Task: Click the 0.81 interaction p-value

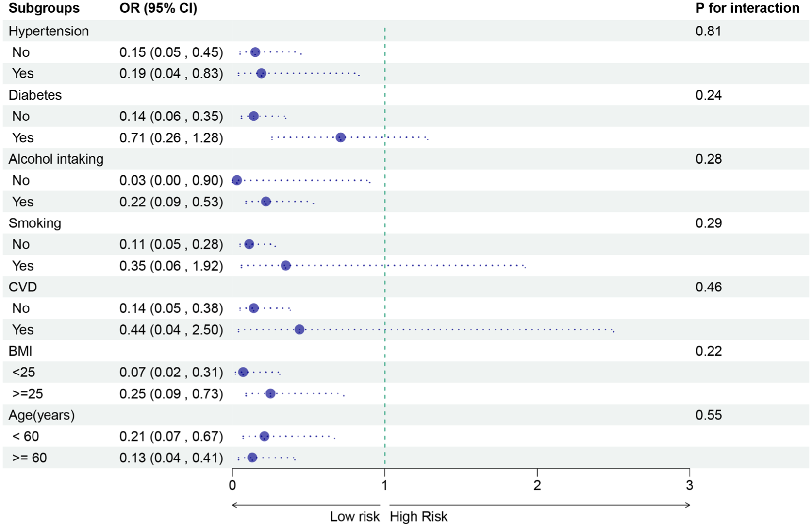Action: 708,31
